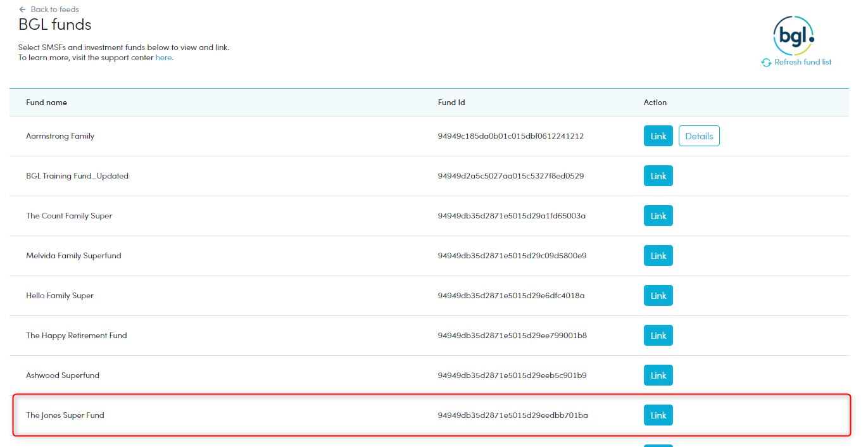
Task: Click Refresh fund list text
Action: point(803,62)
